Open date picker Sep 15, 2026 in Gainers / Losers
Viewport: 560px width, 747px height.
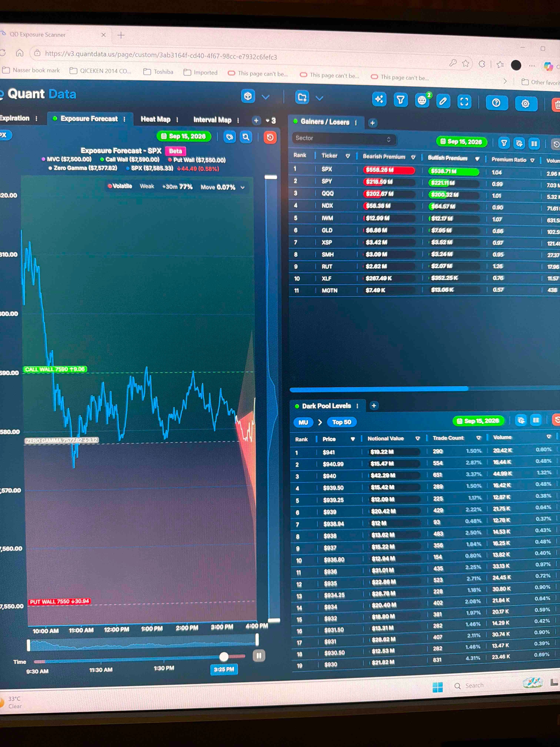coord(461,142)
